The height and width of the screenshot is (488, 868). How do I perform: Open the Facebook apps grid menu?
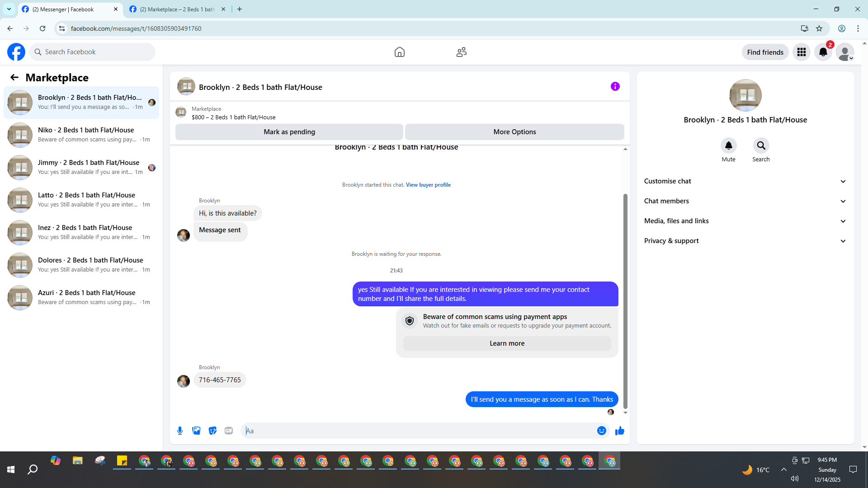[801, 52]
